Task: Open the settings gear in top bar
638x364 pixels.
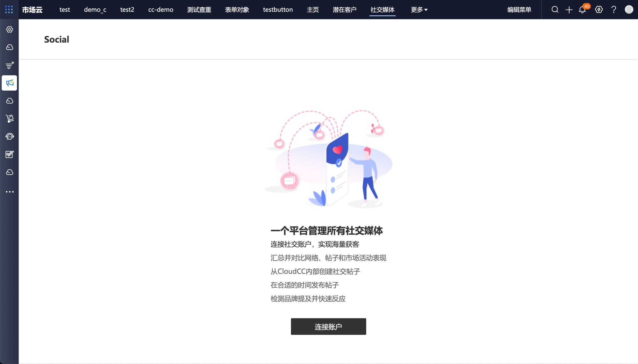Action: 599,10
